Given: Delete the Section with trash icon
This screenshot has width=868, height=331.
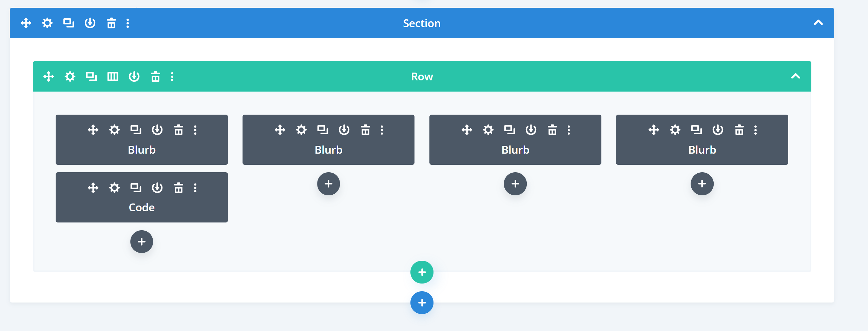Looking at the screenshot, I should coord(111,23).
